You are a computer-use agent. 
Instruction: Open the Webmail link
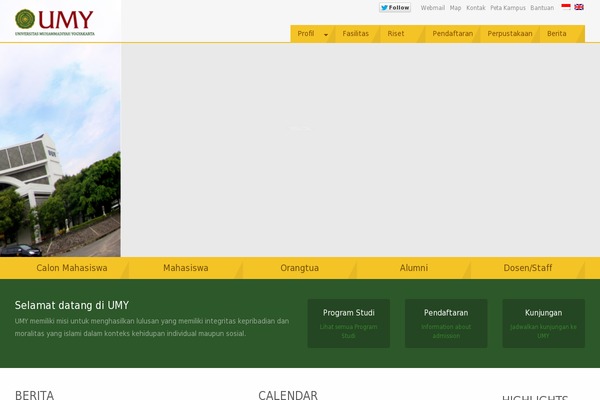pos(433,8)
